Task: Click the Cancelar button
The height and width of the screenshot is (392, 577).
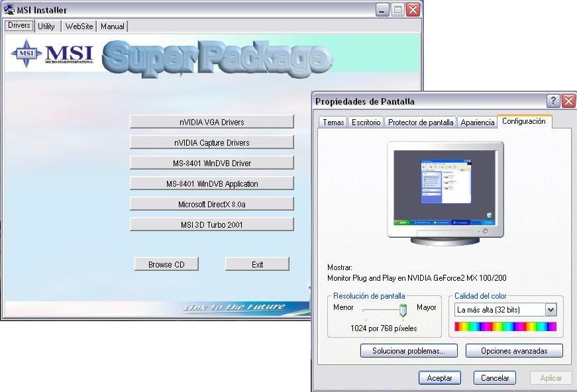Action: tap(495, 378)
